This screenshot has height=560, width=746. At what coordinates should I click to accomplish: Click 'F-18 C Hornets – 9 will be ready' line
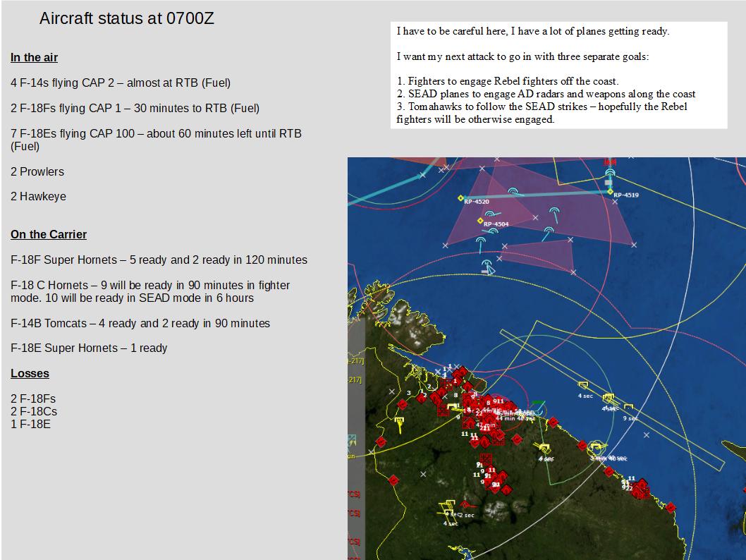pyautogui.click(x=150, y=292)
